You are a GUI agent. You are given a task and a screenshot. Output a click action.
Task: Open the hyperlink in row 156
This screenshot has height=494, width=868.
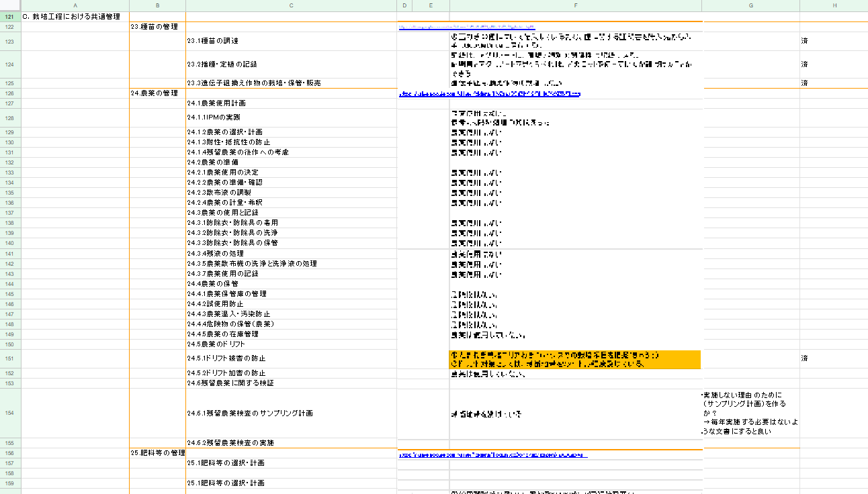(492, 454)
